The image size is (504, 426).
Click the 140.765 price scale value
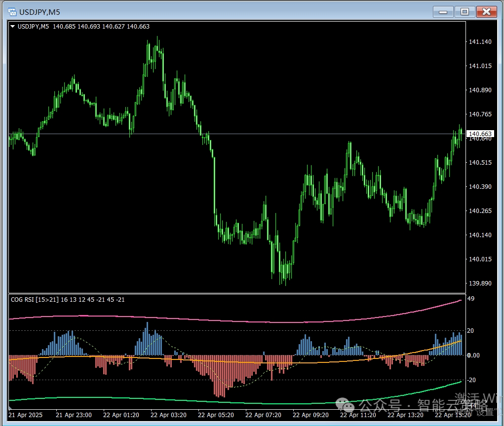480,114
